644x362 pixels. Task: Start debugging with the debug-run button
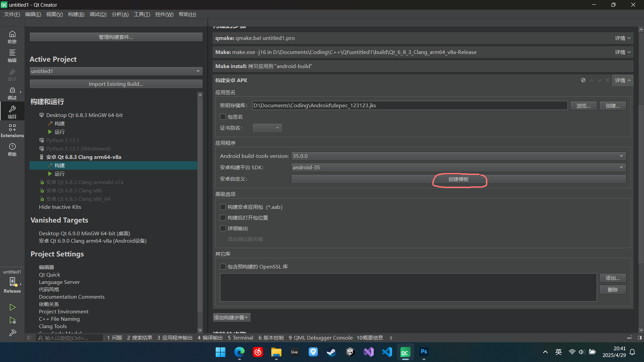(12, 320)
